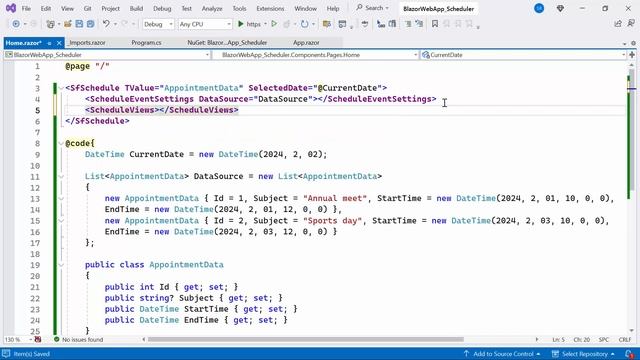This screenshot has width=640, height=360.
Task: Open the Analyze menu
Action: pos(212,8)
